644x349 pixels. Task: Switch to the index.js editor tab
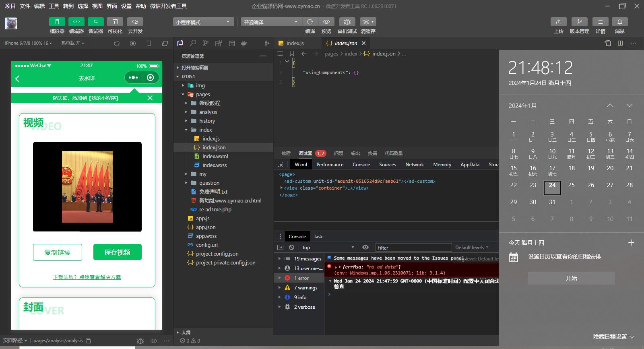click(x=295, y=43)
